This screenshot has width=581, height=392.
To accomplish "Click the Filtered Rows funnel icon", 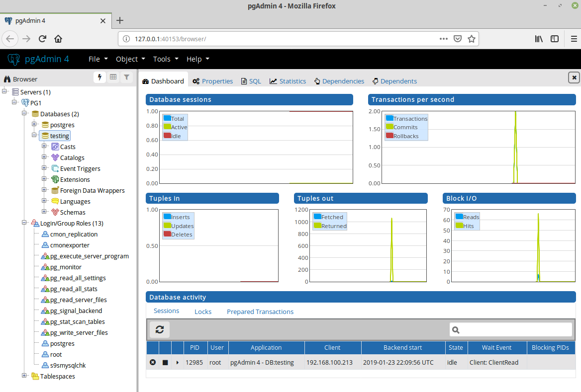I will coord(127,77).
